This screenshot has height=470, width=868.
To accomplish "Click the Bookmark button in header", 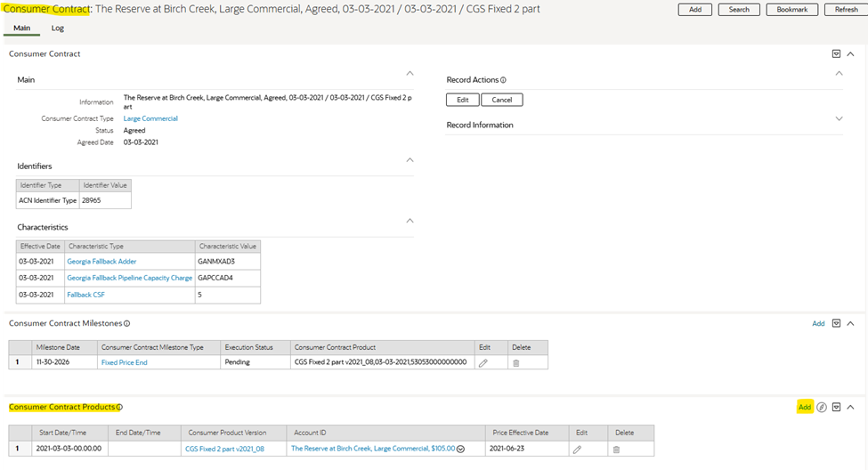I will coord(791,9).
